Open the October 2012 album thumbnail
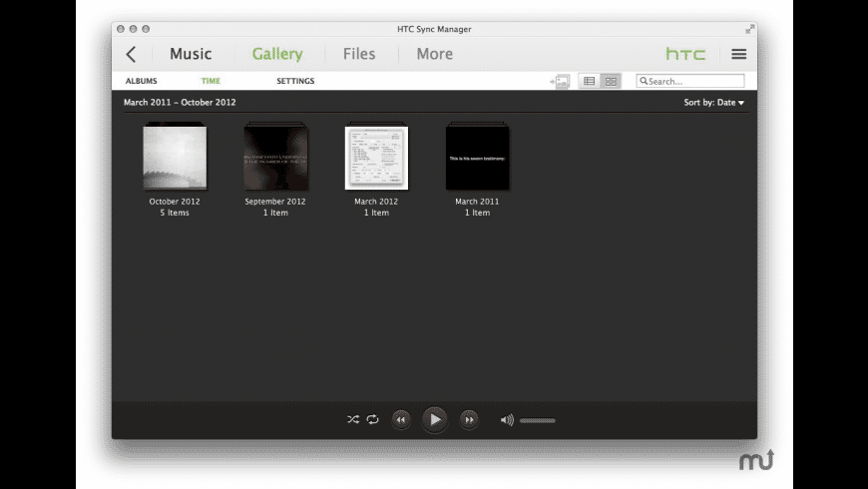 pyautogui.click(x=175, y=158)
